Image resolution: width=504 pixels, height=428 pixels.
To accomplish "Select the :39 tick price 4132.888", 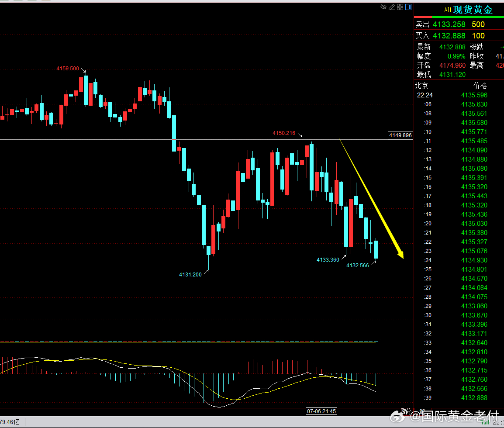I will tap(474, 398).
